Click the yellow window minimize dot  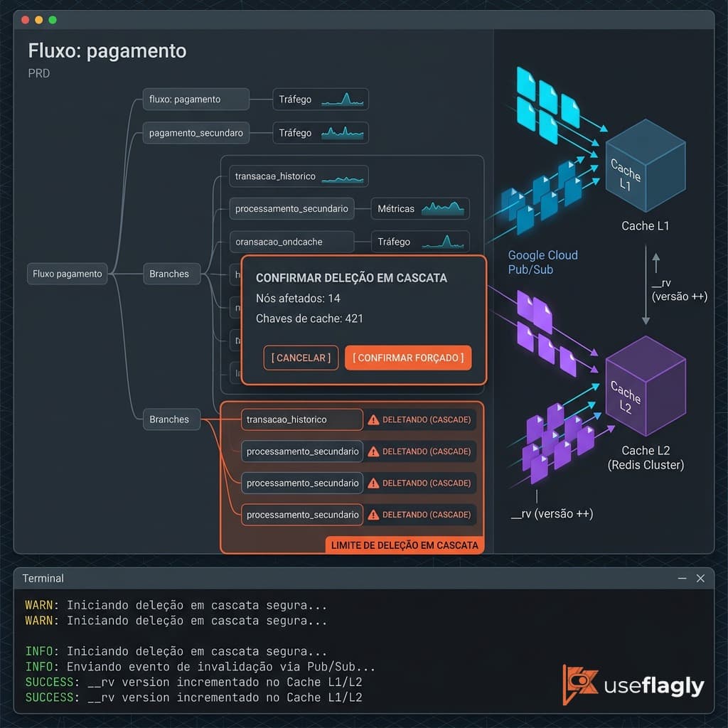pos(39,19)
